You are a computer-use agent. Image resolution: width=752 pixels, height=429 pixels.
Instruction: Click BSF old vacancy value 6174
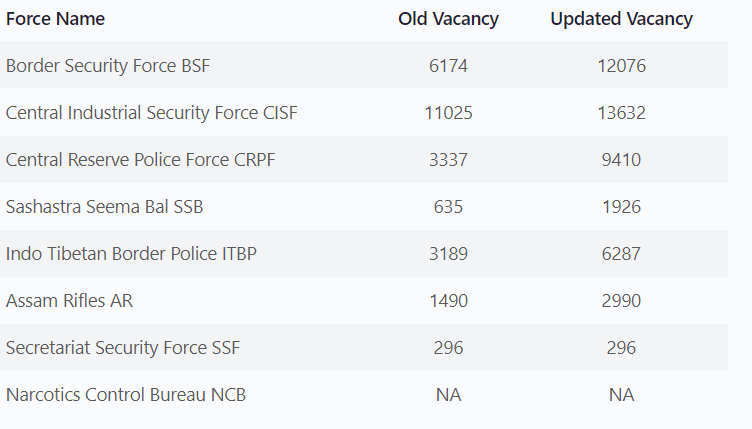pyautogui.click(x=448, y=66)
